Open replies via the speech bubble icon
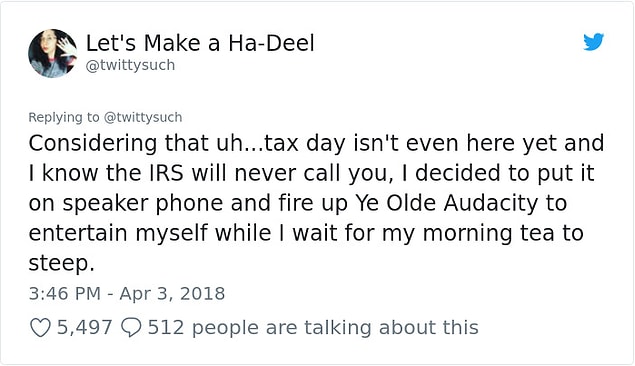Screen dimensions: 635x366 click(x=131, y=328)
